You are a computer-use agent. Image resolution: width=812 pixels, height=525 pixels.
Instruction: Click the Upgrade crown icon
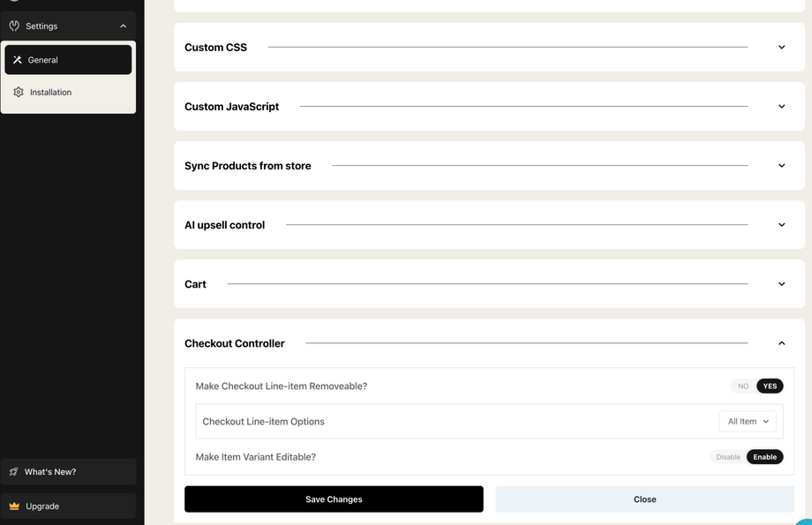tap(14, 506)
